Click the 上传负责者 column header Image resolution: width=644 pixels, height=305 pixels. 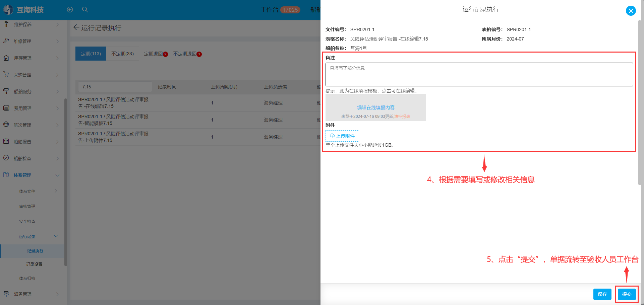click(275, 87)
